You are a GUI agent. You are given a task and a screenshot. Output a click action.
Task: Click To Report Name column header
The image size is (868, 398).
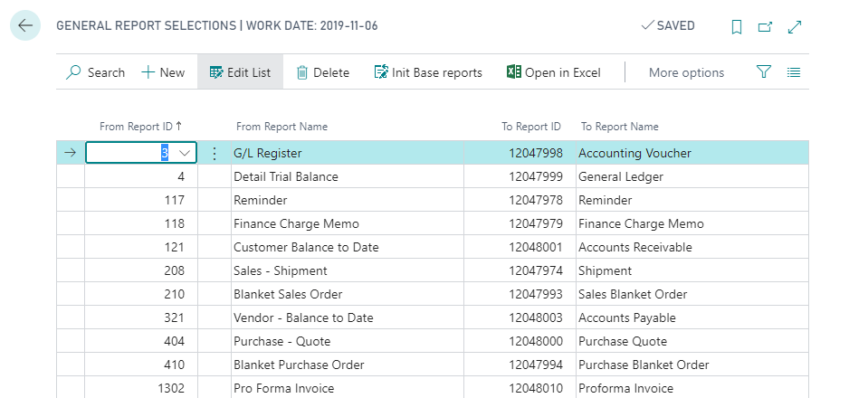pos(619,127)
